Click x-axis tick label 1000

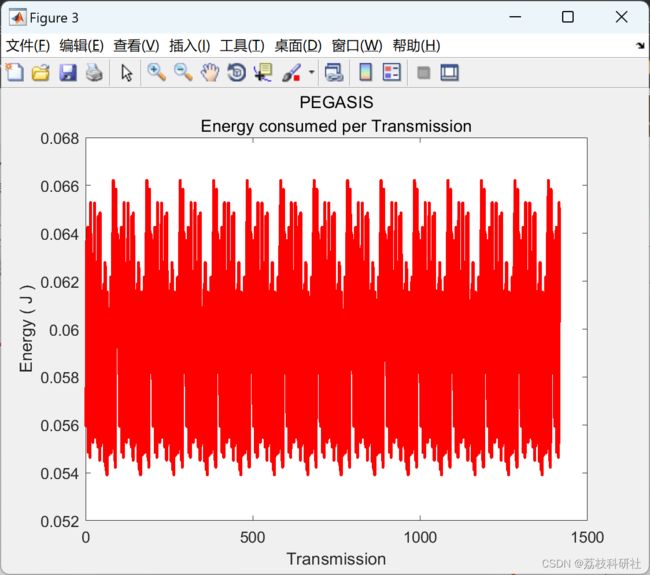pos(420,537)
